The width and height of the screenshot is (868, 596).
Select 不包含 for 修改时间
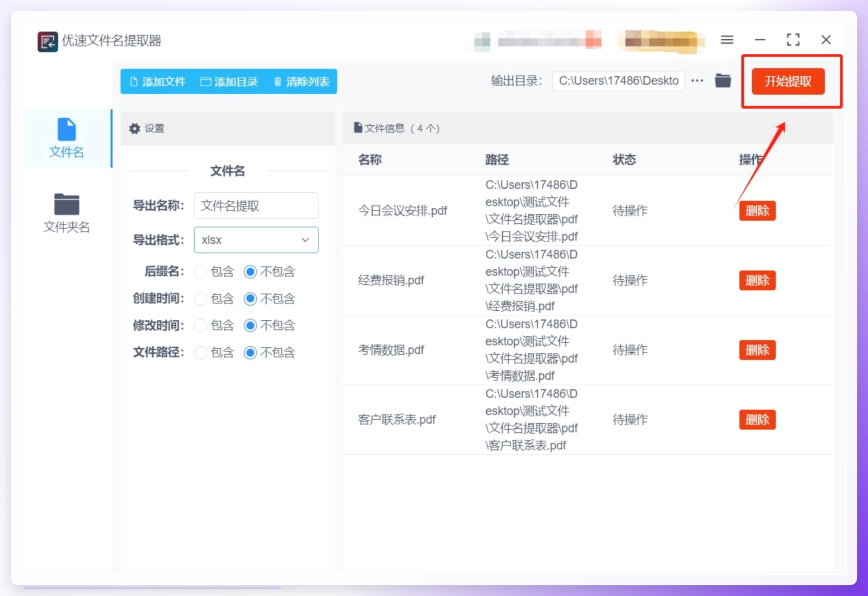point(250,326)
